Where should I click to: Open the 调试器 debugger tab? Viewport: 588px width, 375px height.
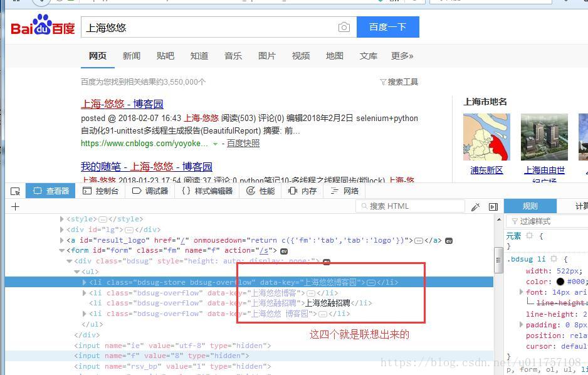click(150, 191)
